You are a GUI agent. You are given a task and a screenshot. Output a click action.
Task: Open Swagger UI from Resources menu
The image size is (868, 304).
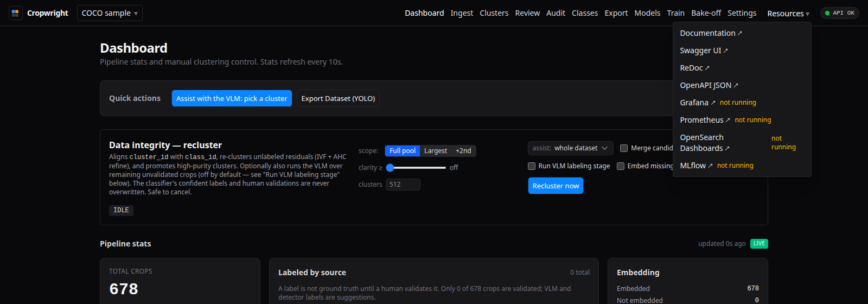pyautogui.click(x=704, y=50)
